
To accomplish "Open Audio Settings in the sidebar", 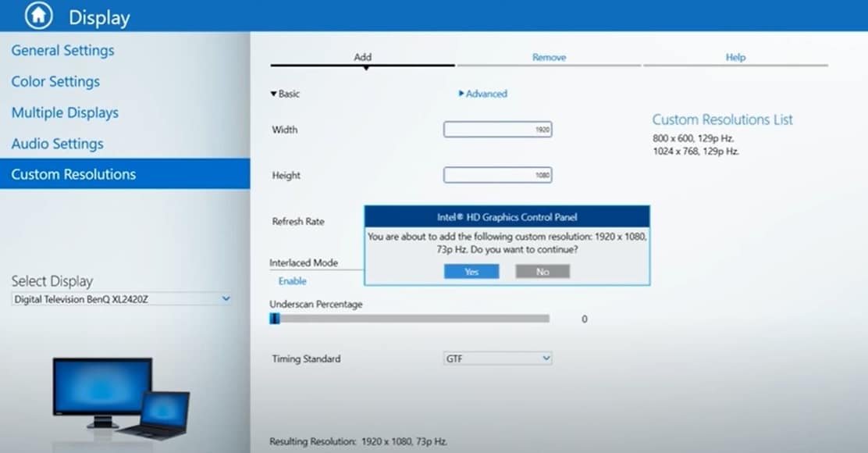I will pos(57,144).
